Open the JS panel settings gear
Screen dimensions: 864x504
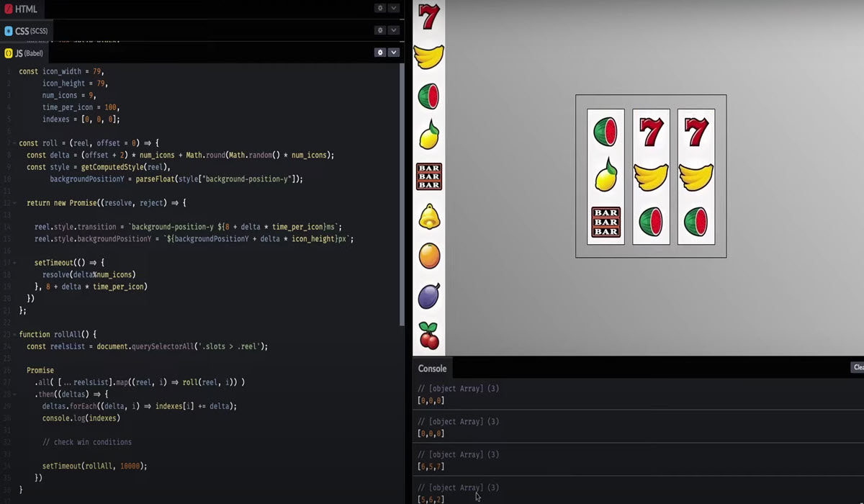[380, 53]
